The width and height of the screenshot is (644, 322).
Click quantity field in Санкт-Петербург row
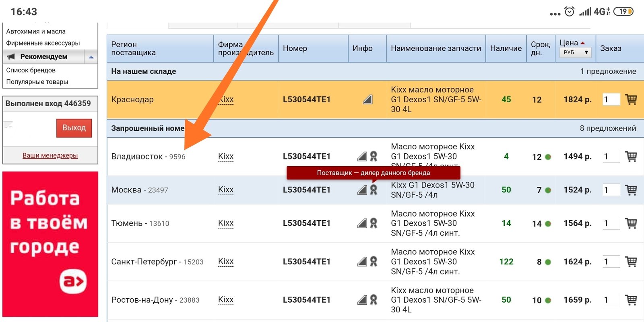click(611, 262)
